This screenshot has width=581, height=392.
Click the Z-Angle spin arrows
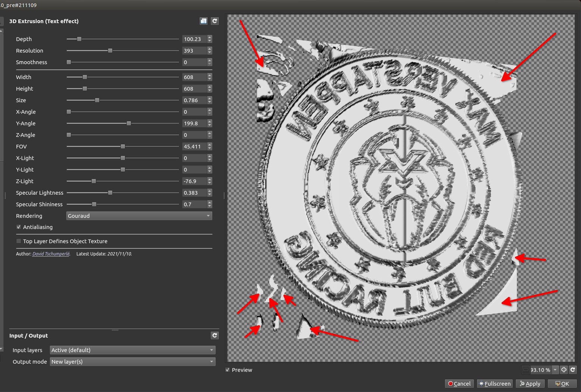(210, 135)
